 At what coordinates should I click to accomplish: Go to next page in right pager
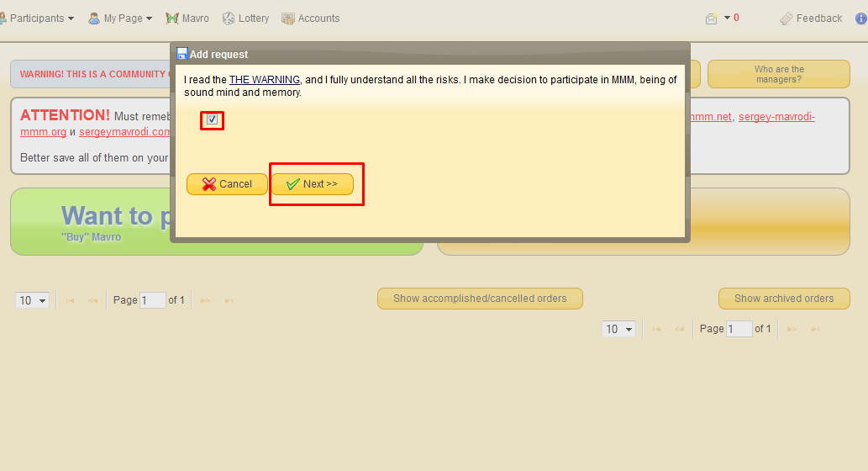pos(792,329)
